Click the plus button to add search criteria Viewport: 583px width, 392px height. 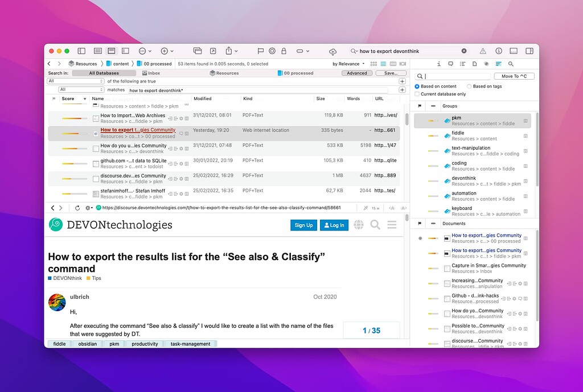(402, 81)
